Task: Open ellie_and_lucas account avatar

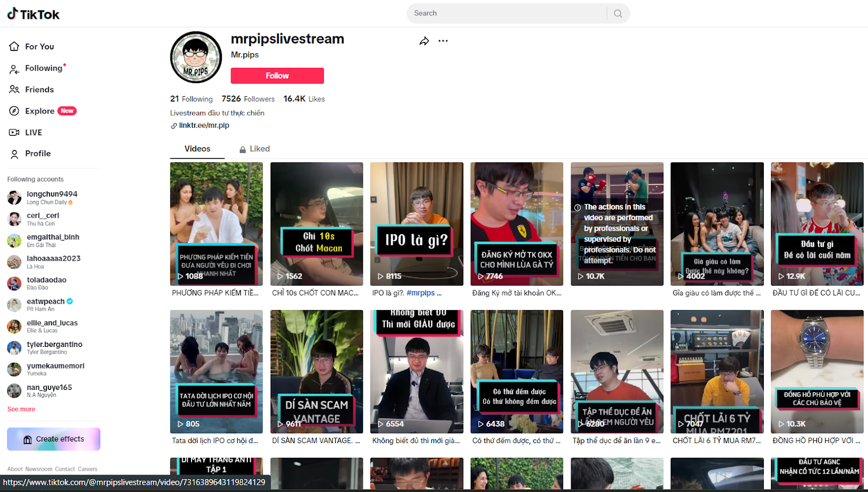Action: click(15, 326)
